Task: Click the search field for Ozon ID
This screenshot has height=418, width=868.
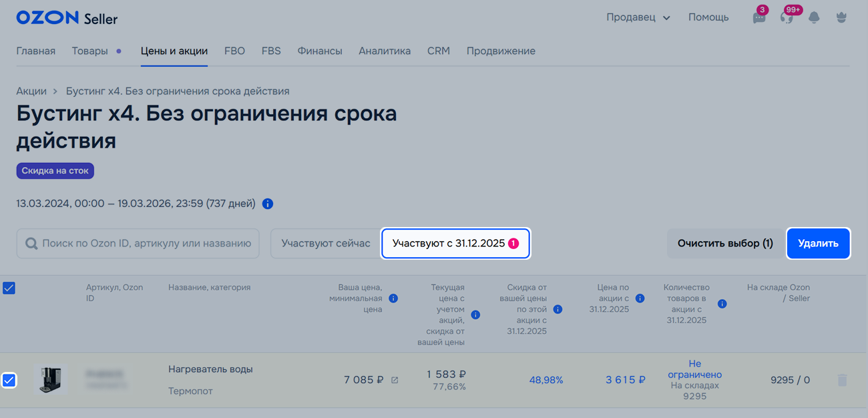Action: tap(138, 244)
